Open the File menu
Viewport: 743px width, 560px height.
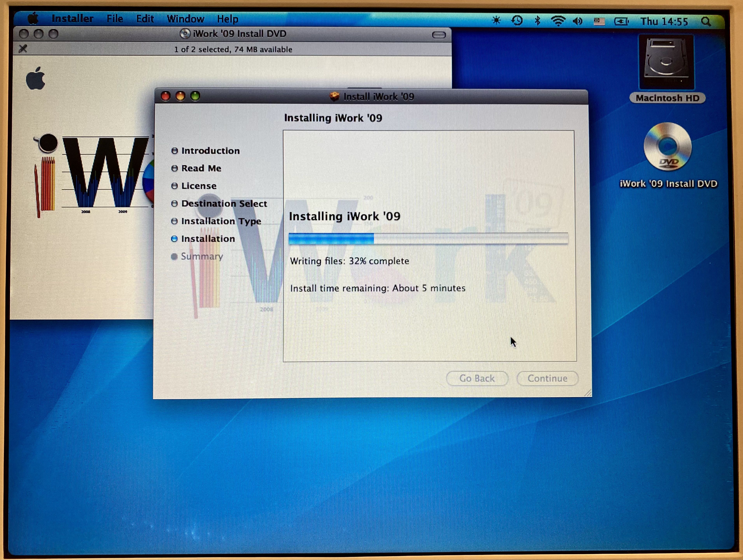(x=115, y=18)
